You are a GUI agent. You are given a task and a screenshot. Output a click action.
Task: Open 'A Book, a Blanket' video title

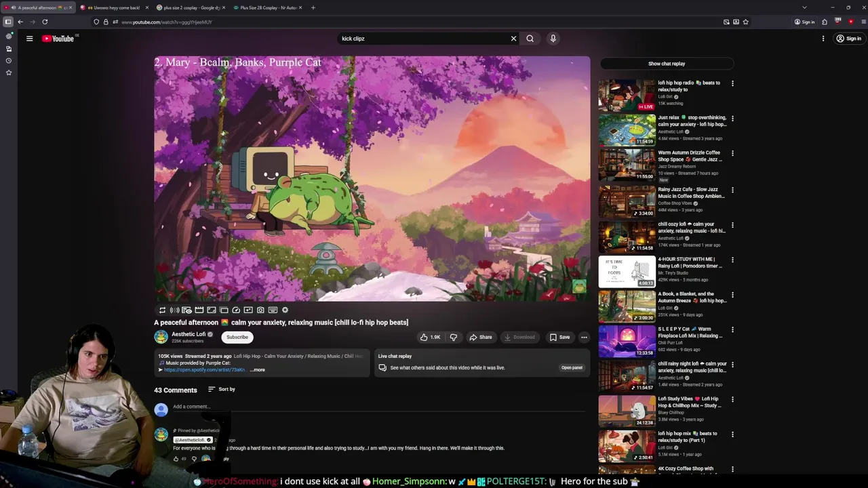click(692, 297)
